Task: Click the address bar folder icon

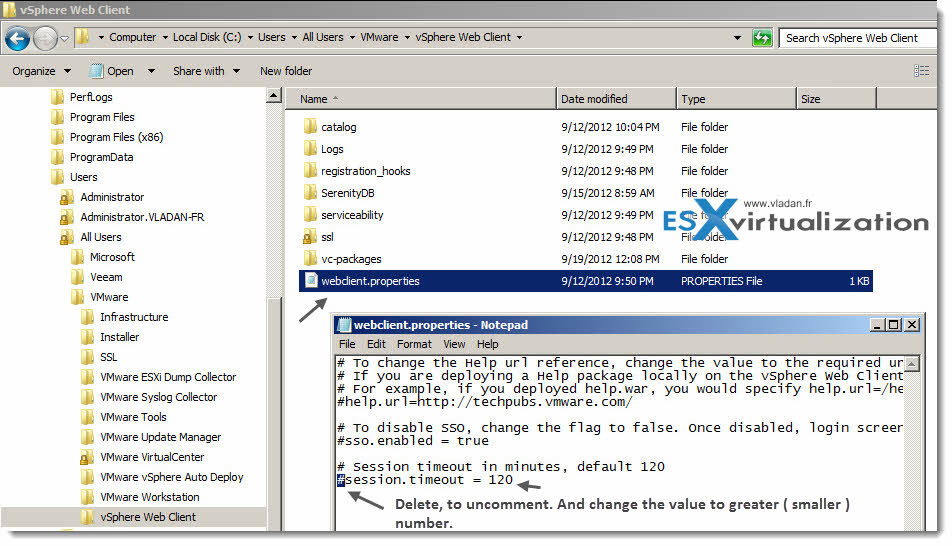Action: 83,38
